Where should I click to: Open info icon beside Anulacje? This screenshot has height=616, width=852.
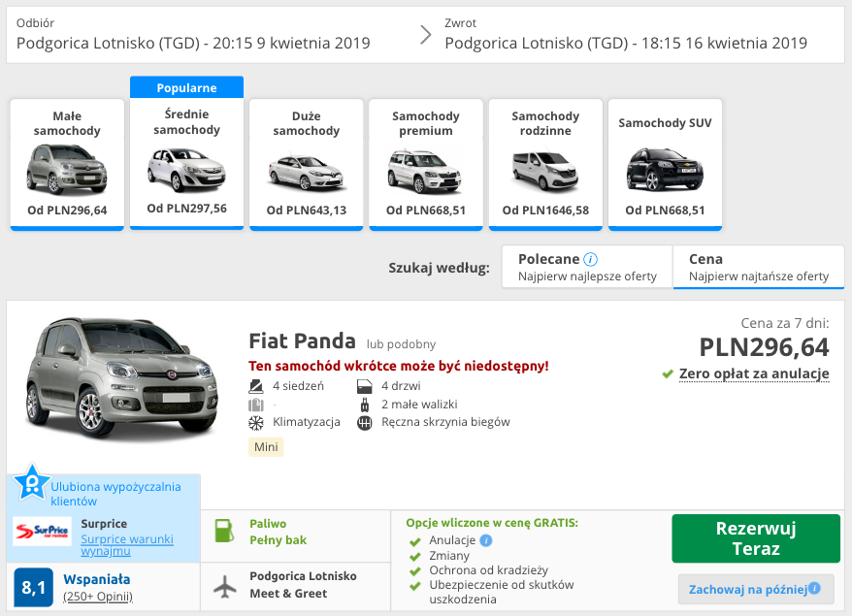click(486, 540)
